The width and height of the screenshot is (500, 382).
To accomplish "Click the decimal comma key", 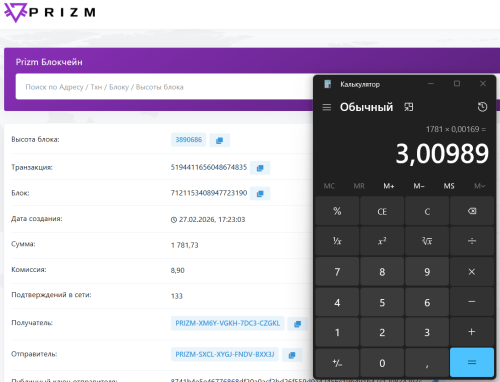I will pyautogui.click(x=427, y=362).
